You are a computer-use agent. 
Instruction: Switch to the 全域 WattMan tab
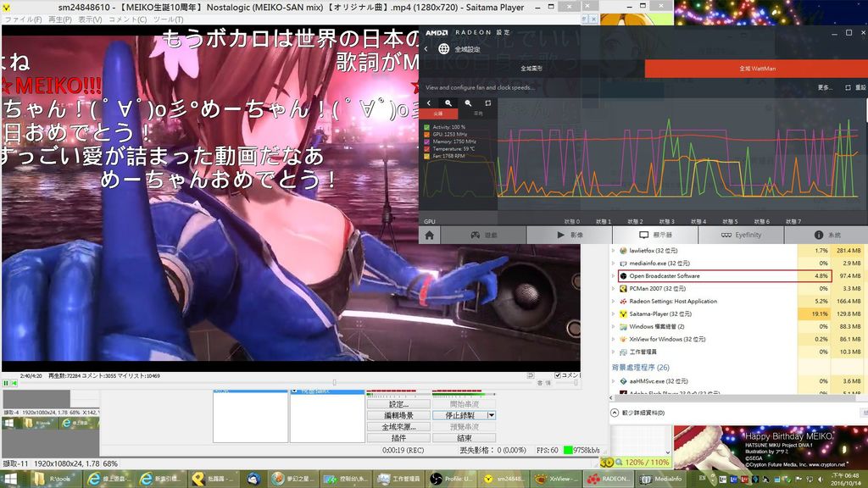coord(756,69)
